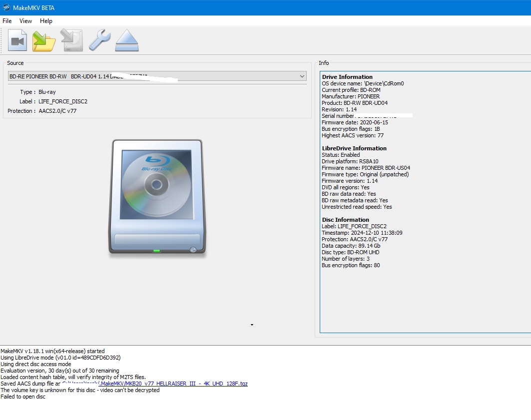
Task: Click 'Firmware version: 1.14' line
Action: click(x=350, y=181)
